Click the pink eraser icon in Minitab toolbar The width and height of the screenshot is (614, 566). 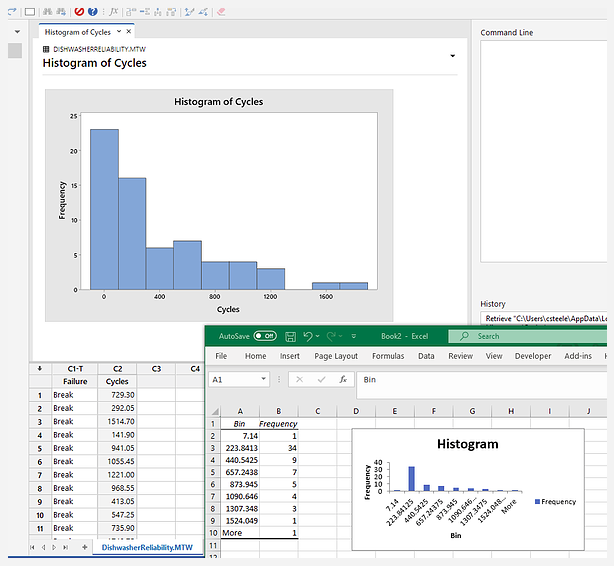[x=221, y=12]
